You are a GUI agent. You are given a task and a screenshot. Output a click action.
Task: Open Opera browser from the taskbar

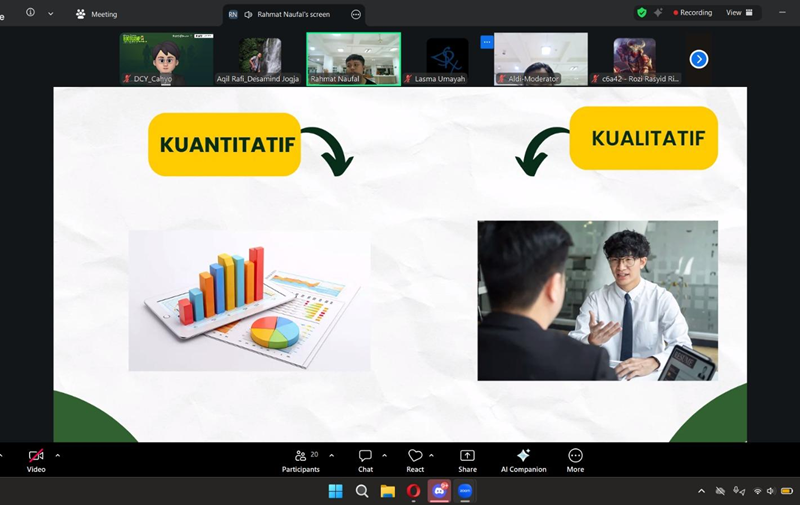click(x=413, y=491)
